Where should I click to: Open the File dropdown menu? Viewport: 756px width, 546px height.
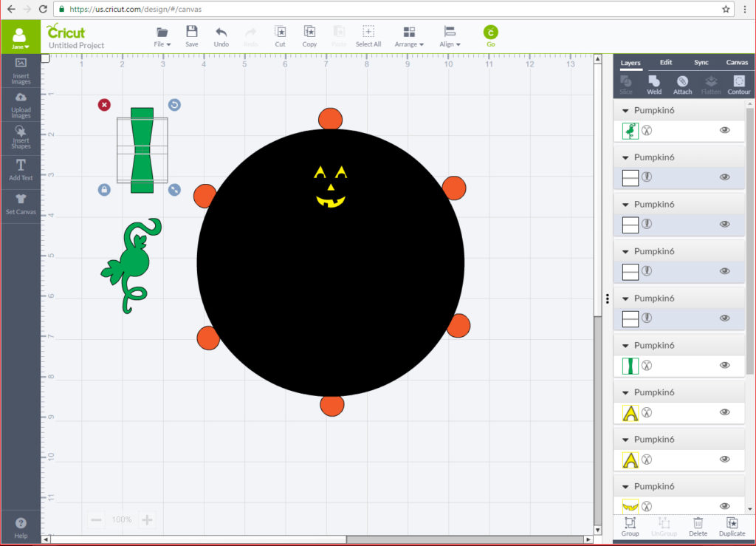pos(162,36)
